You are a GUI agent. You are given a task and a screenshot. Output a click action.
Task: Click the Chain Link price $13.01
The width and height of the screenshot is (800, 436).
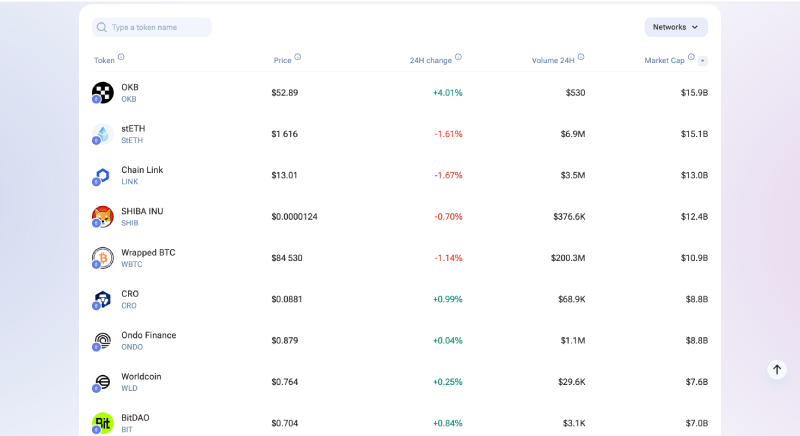(x=284, y=175)
